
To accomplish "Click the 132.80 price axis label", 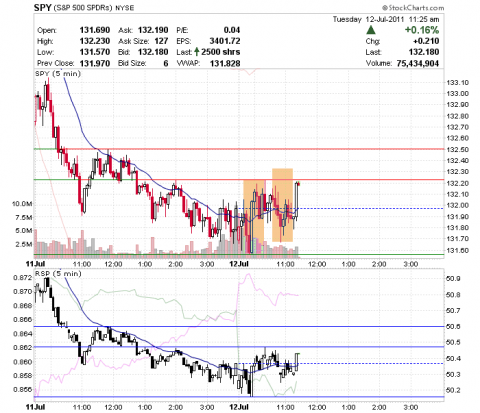I will click(x=457, y=116).
